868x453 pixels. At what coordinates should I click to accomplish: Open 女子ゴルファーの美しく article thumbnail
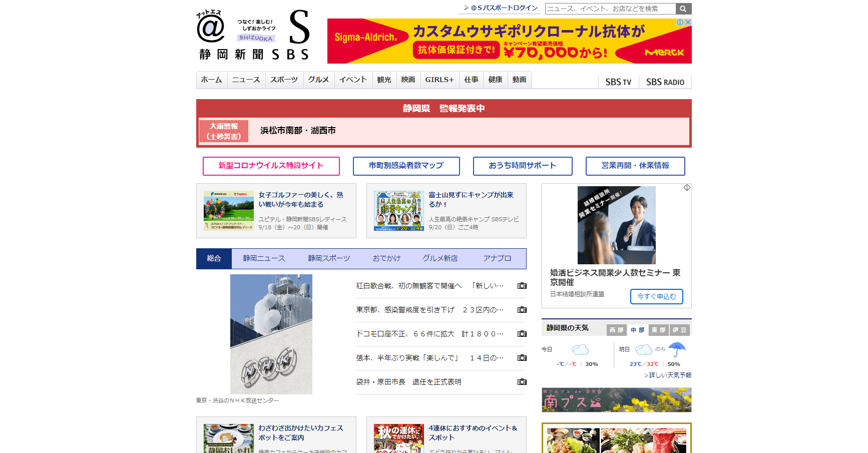point(229,211)
